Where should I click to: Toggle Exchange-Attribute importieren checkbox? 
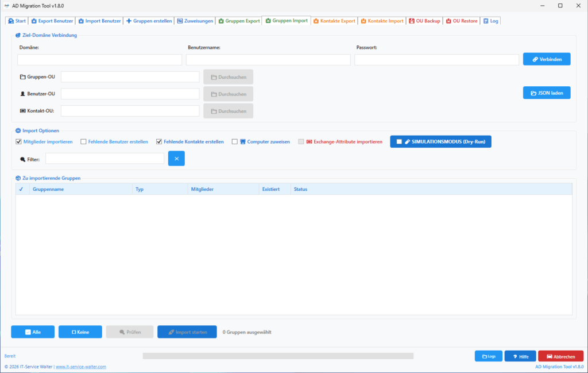point(301,142)
